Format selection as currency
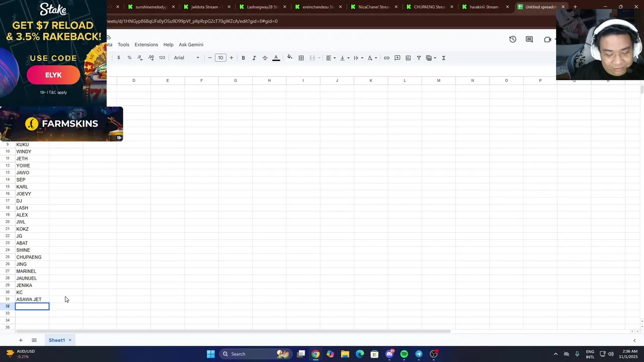Image resolution: width=644 pixels, height=362 pixels. point(119,58)
